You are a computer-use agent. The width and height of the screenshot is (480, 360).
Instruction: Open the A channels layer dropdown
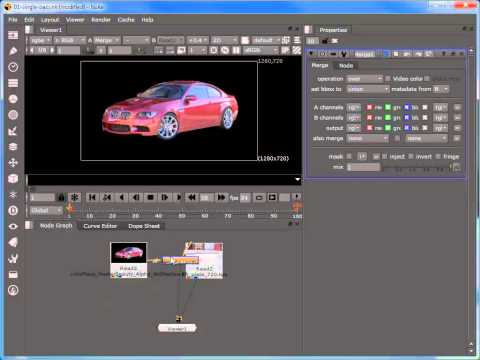tap(354, 107)
